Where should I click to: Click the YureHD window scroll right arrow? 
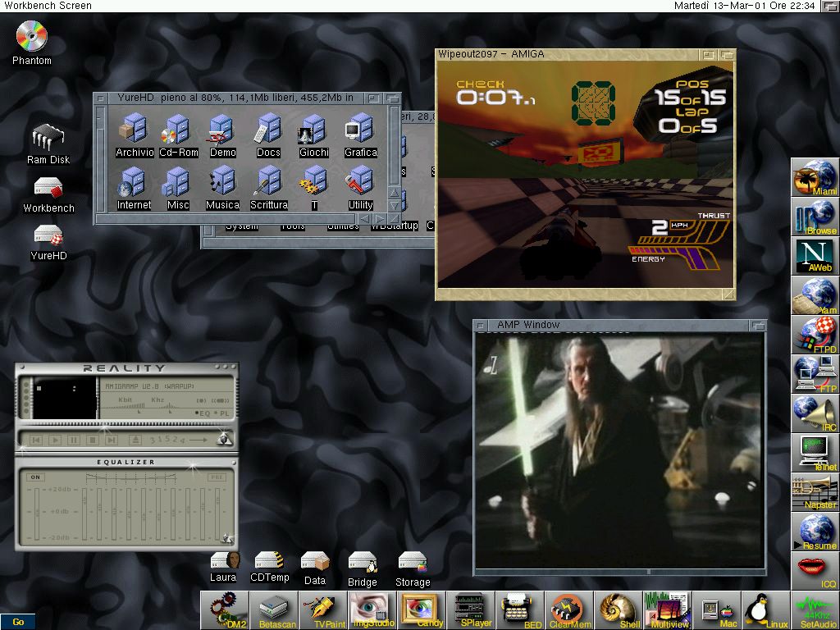(x=380, y=219)
